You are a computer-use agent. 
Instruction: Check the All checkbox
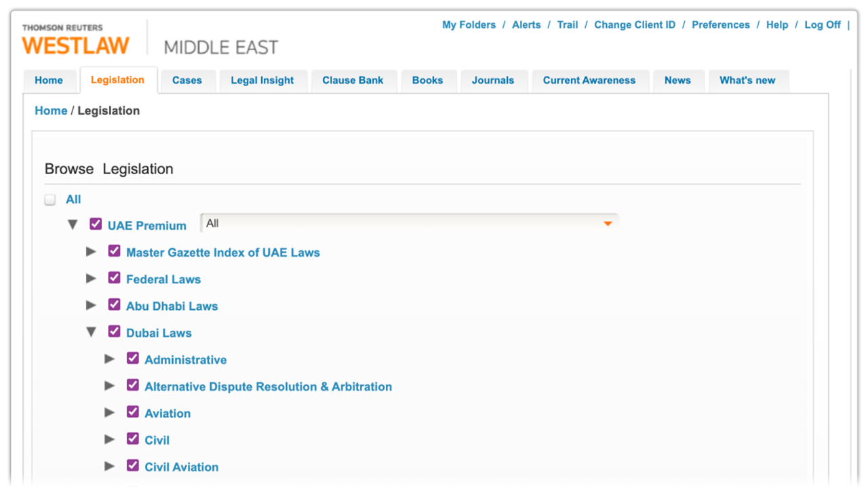click(x=50, y=200)
